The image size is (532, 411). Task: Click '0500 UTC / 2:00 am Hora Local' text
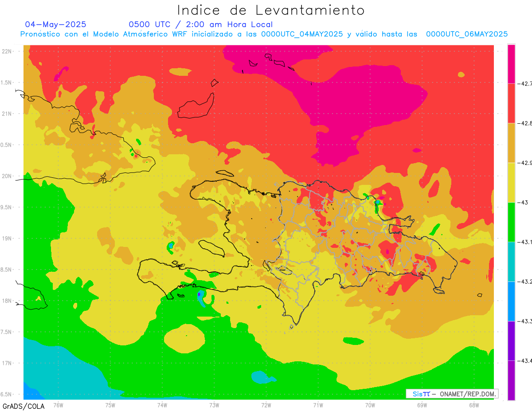[x=201, y=24]
